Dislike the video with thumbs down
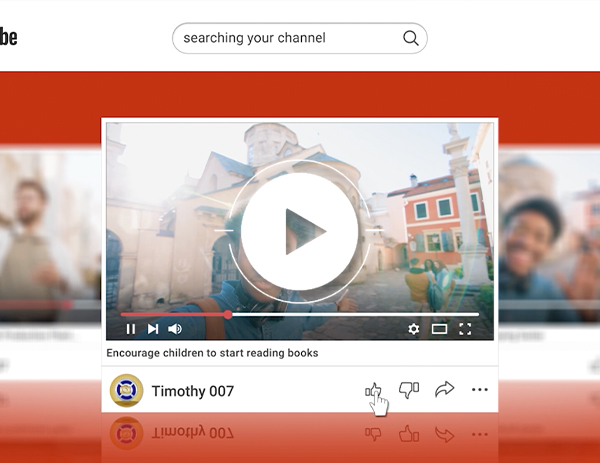This screenshot has height=463, width=600. coord(408,390)
